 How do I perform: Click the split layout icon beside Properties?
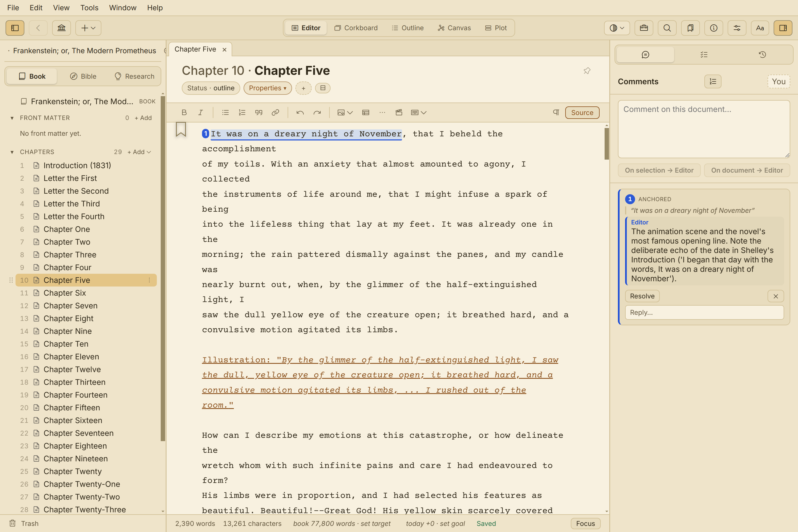[x=323, y=88]
